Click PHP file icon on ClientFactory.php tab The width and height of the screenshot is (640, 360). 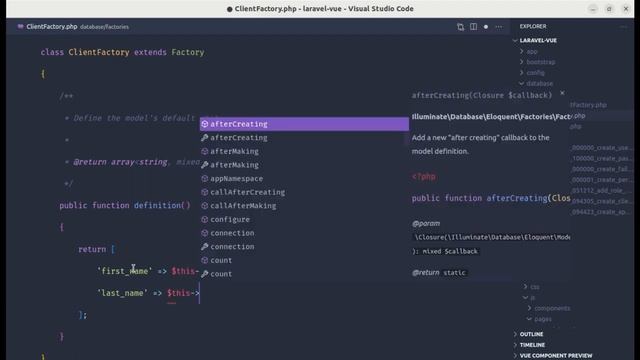[x=20, y=27]
